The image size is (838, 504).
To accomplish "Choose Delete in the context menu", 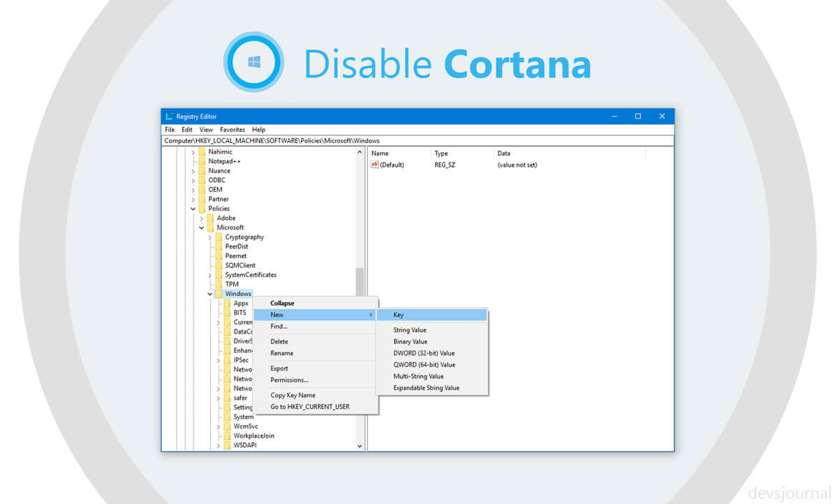I will [x=316, y=342].
